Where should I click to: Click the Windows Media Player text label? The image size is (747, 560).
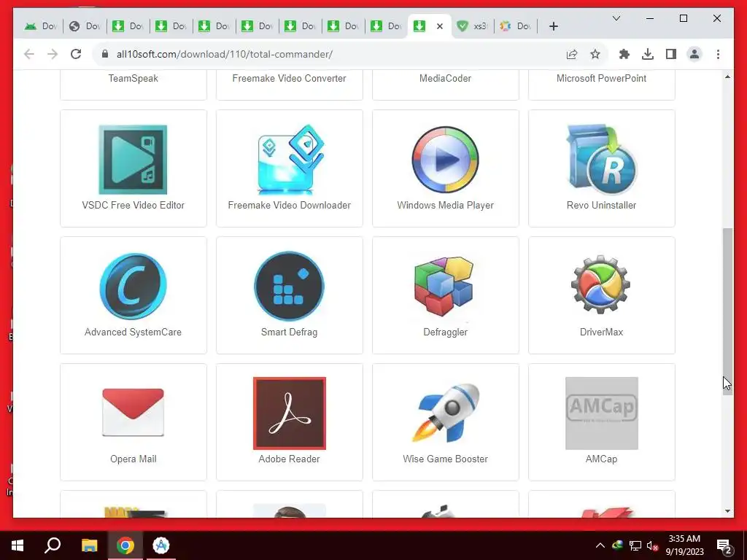445,205
